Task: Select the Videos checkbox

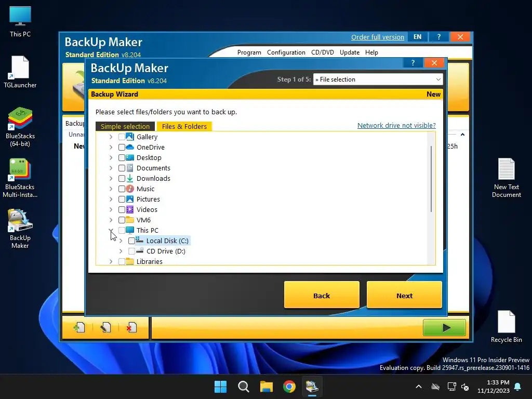Action: (122, 210)
